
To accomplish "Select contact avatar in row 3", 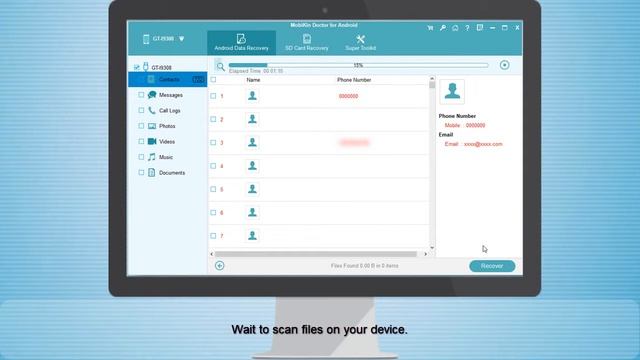I will [252, 142].
